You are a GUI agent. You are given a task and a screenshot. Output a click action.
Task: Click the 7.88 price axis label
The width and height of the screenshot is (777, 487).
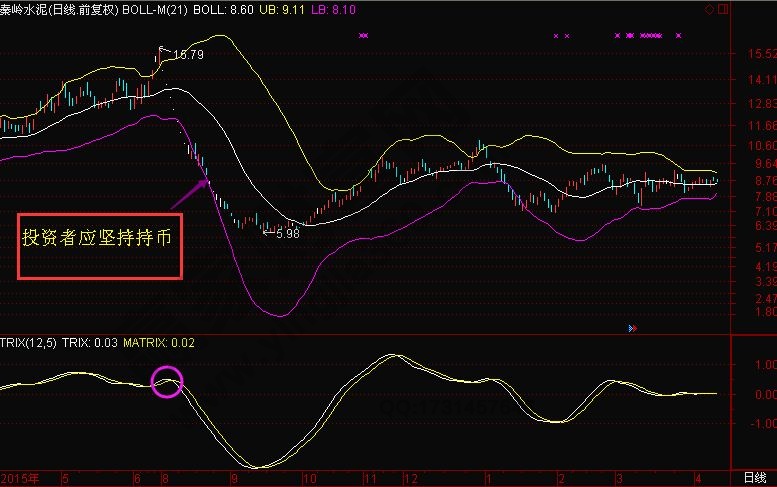point(766,197)
